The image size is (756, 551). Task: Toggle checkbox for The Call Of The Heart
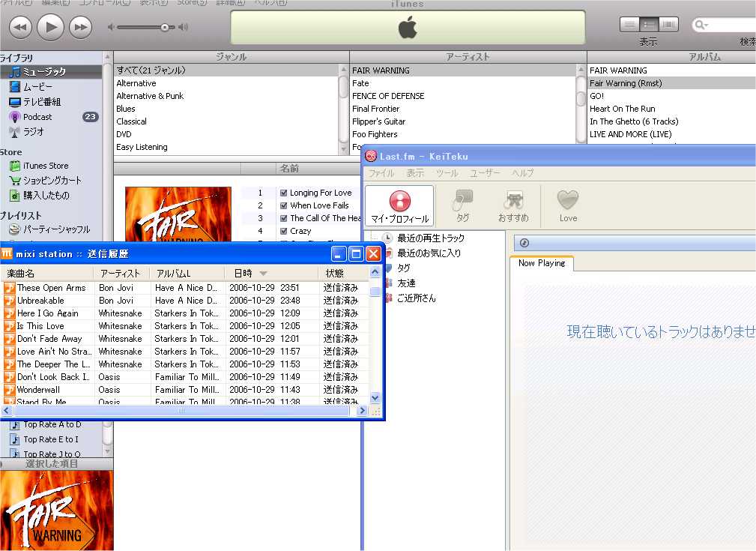pos(284,219)
